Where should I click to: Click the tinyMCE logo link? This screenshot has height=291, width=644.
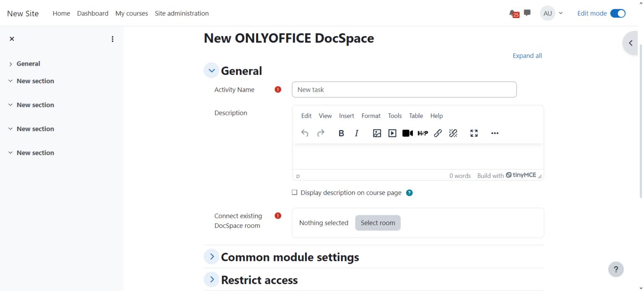point(521,175)
